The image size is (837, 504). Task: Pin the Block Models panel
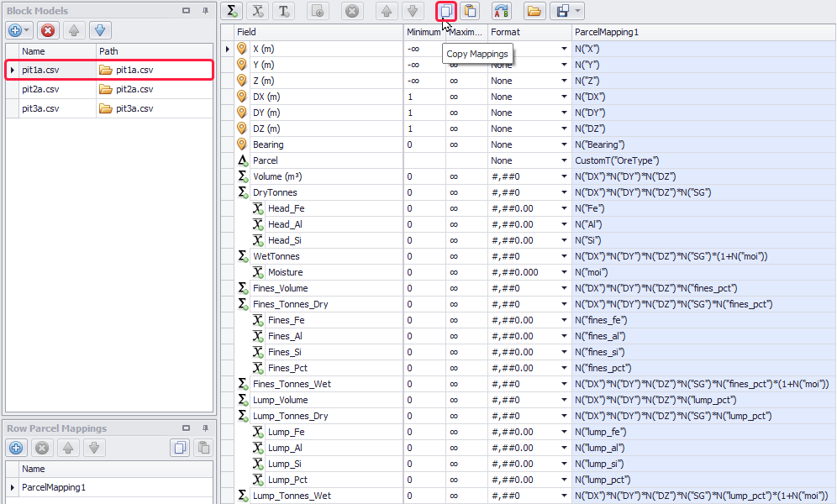coord(205,11)
